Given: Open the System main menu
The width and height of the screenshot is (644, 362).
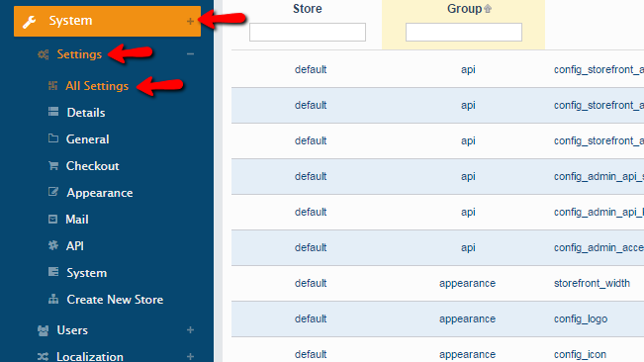Looking at the screenshot, I should pos(107,22).
